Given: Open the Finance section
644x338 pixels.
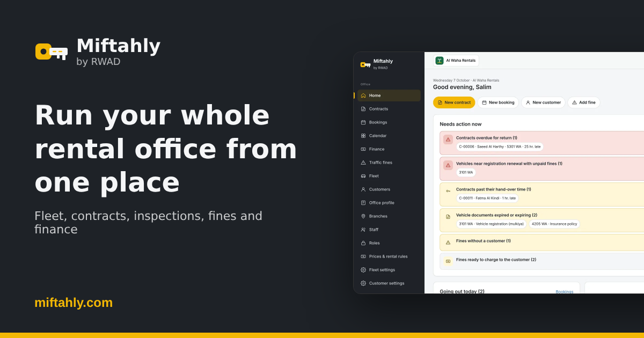Looking at the screenshot, I should click(x=389, y=149).
